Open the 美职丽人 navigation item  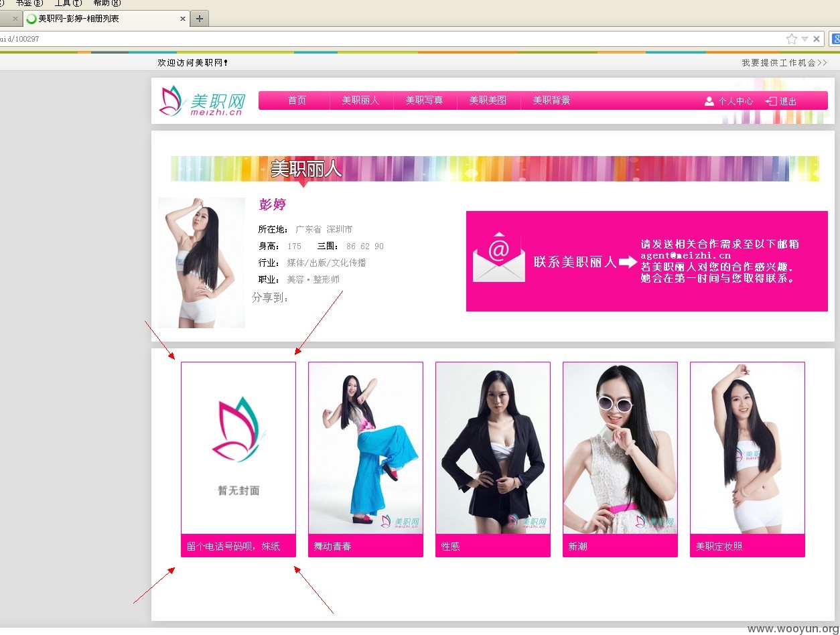point(360,100)
